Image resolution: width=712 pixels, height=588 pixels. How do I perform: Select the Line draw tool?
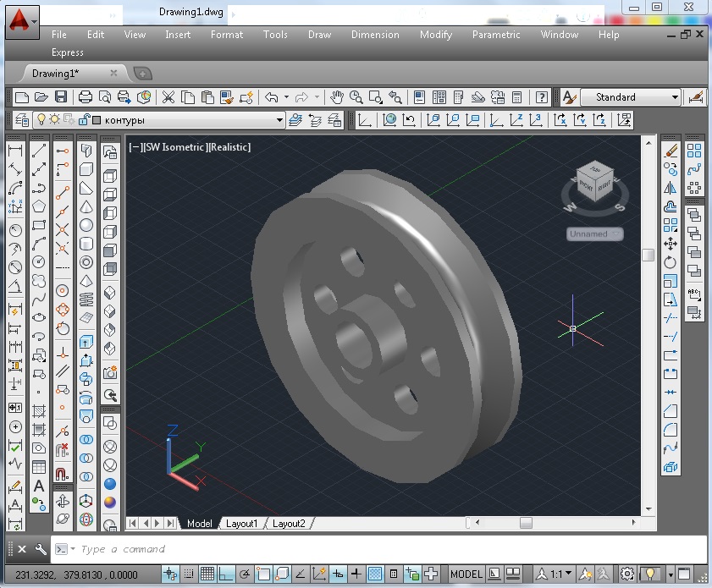click(x=39, y=151)
